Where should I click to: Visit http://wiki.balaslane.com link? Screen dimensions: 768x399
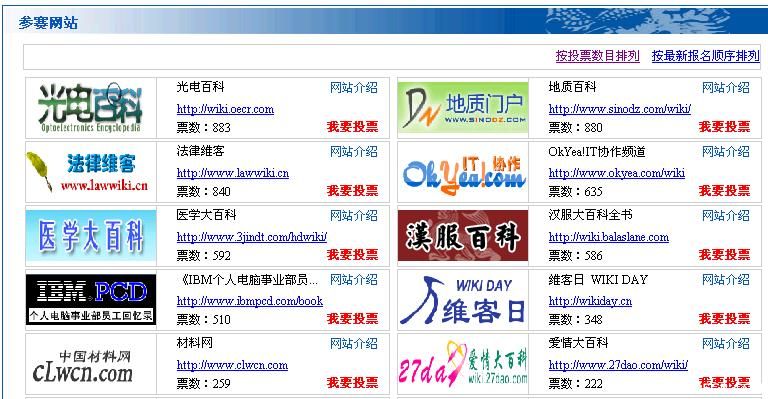point(609,237)
